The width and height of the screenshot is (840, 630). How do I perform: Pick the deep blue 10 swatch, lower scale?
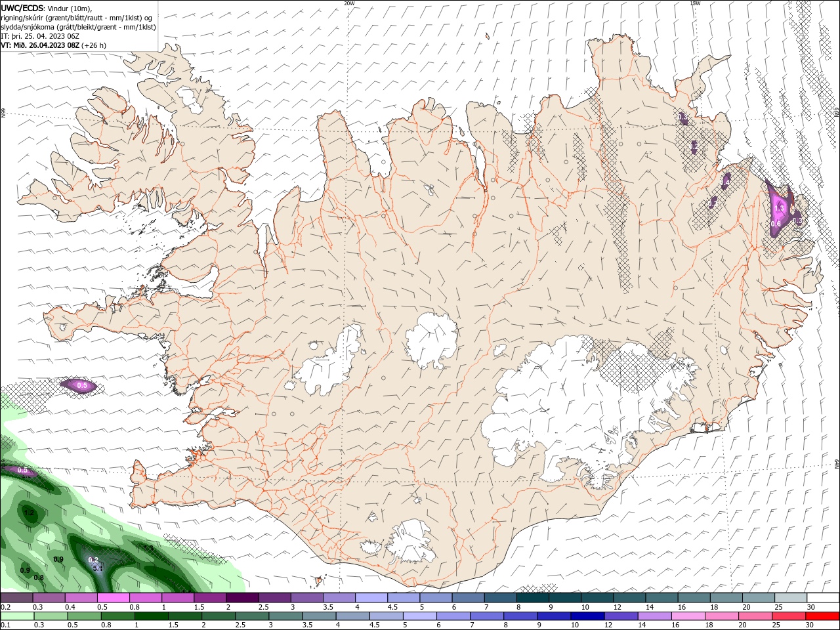click(587, 616)
